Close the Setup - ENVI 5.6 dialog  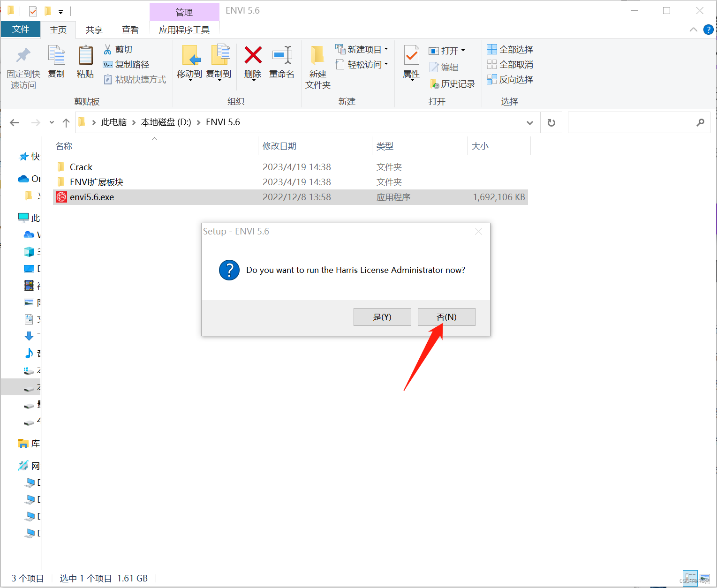click(478, 232)
